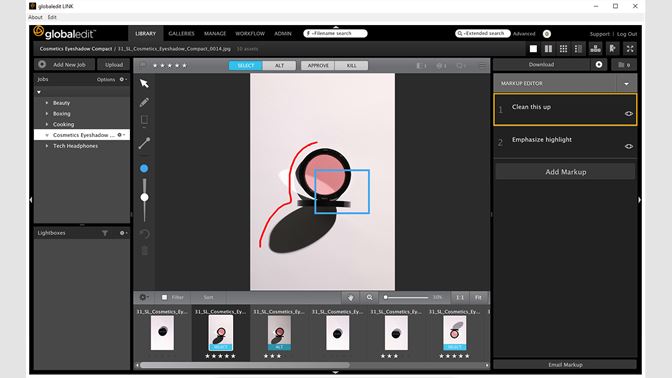Open Jobs Options gear dropdown
Image resolution: width=672 pixels, height=378 pixels.
pyautogui.click(x=123, y=79)
